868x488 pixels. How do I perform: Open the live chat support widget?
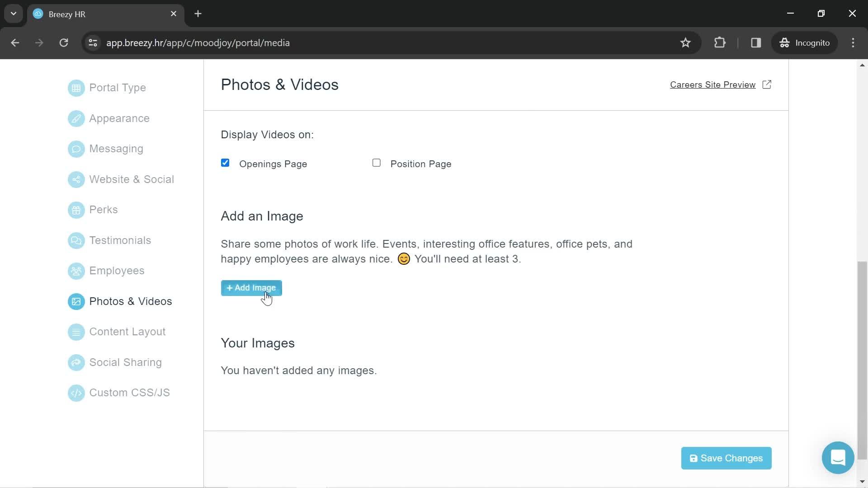[838, 458]
